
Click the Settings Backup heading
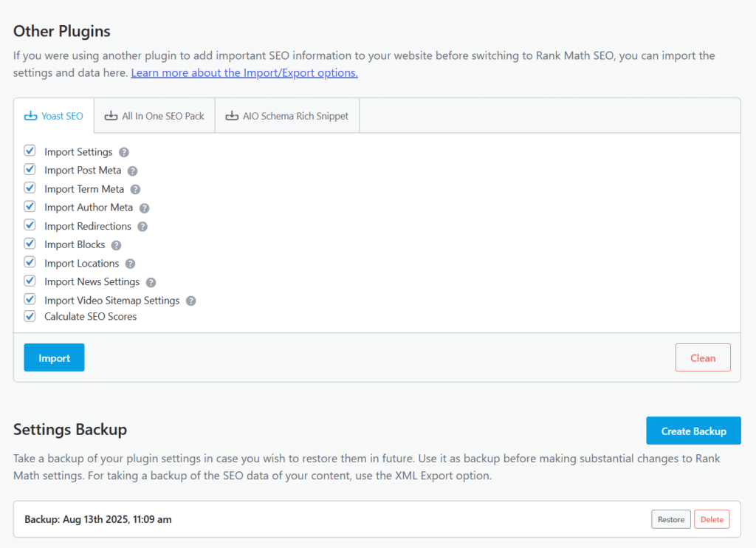70,429
